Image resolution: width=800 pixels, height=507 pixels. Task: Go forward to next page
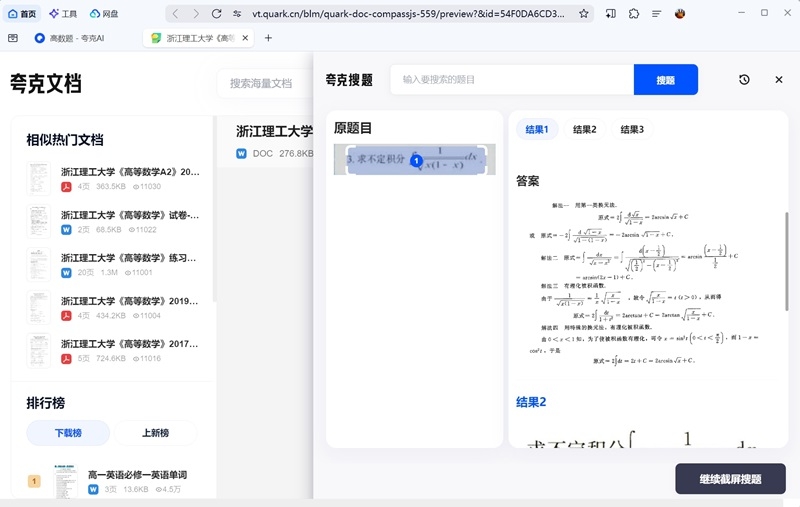(196, 14)
